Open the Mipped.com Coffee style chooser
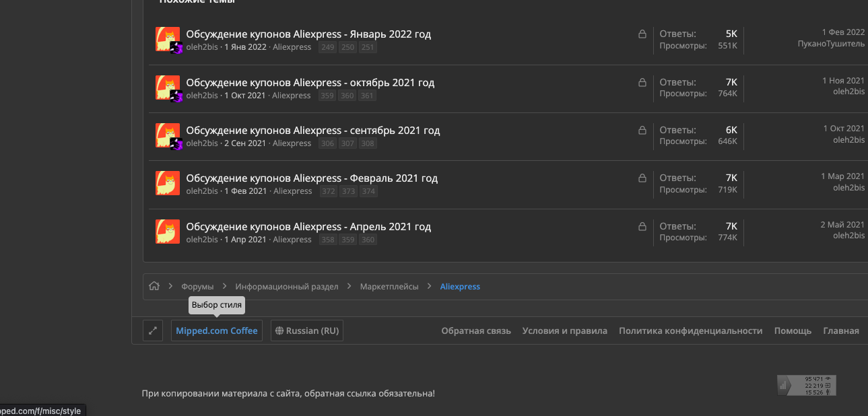This screenshot has width=868, height=416. point(217,331)
